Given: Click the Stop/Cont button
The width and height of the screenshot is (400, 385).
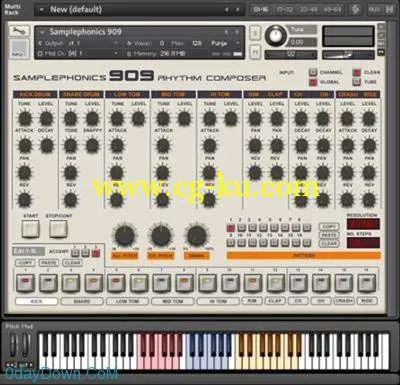Looking at the screenshot, I should [58, 228].
